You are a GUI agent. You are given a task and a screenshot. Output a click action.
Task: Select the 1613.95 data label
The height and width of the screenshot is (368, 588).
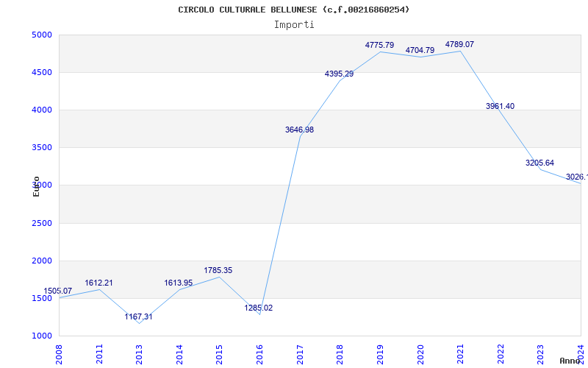[x=178, y=283]
